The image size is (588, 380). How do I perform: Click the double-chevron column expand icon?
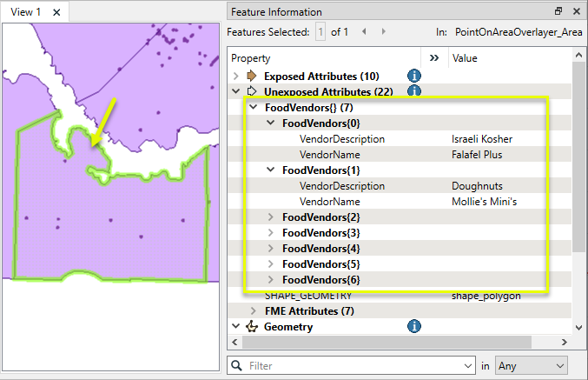coord(434,57)
